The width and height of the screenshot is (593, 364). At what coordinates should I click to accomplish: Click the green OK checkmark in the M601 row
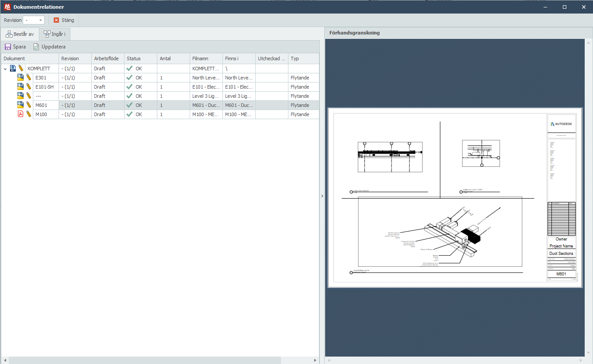(129, 105)
